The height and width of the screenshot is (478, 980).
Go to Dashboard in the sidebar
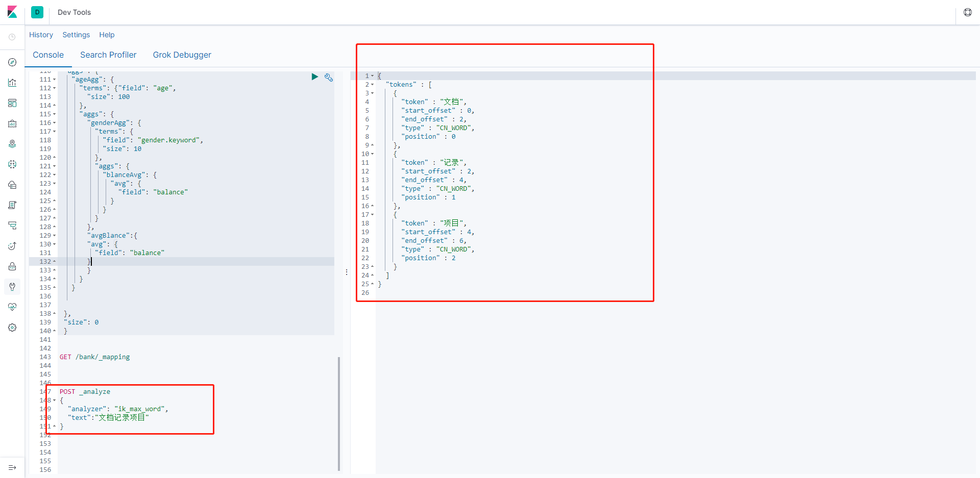(12, 103)
